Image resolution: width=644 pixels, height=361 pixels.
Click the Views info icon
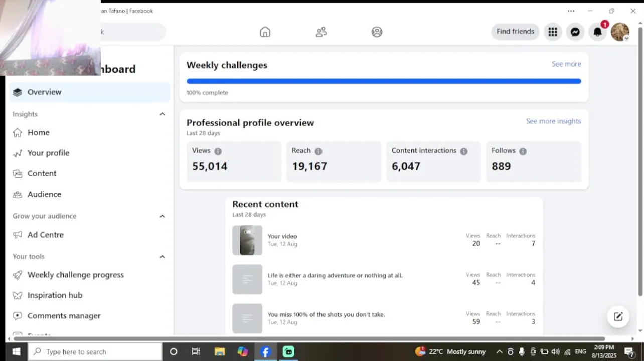pyautogui.click(x=218, y=151)
